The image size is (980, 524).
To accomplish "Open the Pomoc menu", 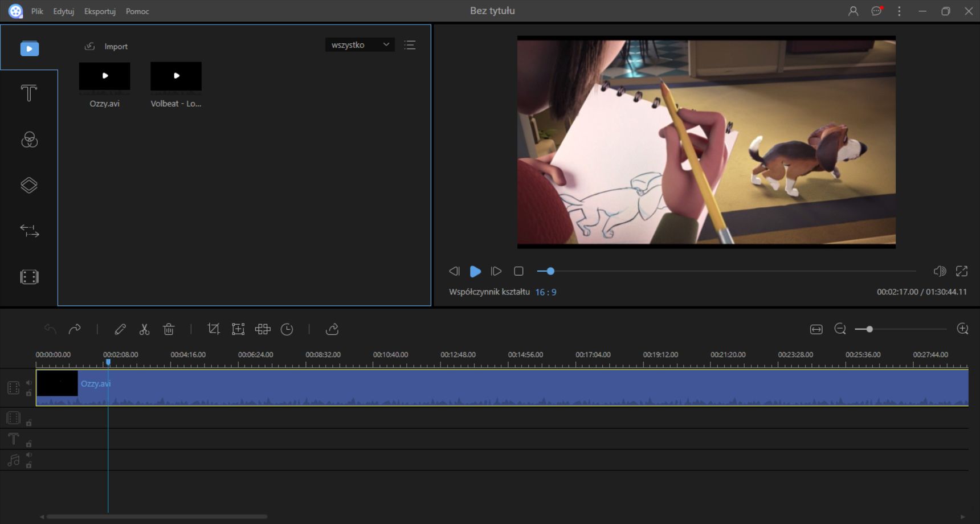I will 137,11.
